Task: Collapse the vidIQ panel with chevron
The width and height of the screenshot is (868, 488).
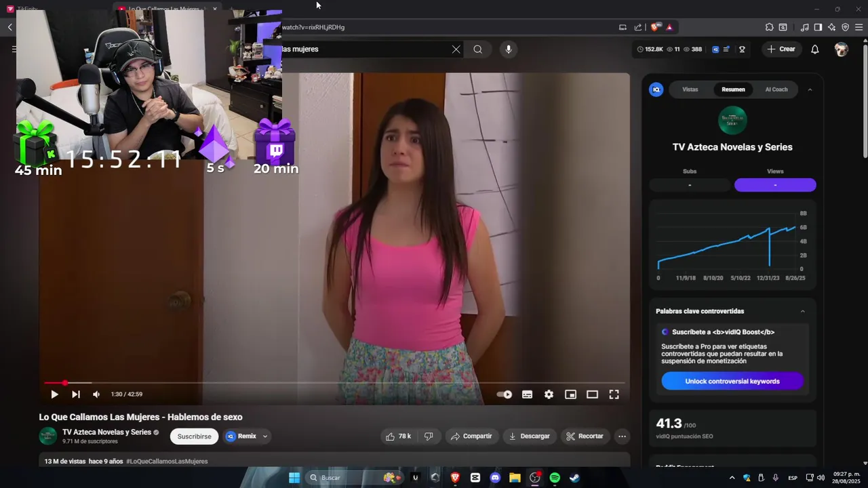Action: 810,89
